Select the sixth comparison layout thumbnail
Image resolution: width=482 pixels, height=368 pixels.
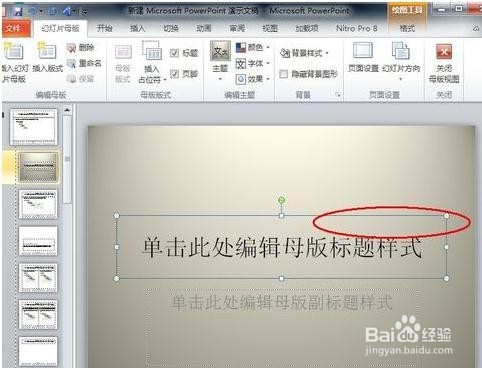coord(38,314)
